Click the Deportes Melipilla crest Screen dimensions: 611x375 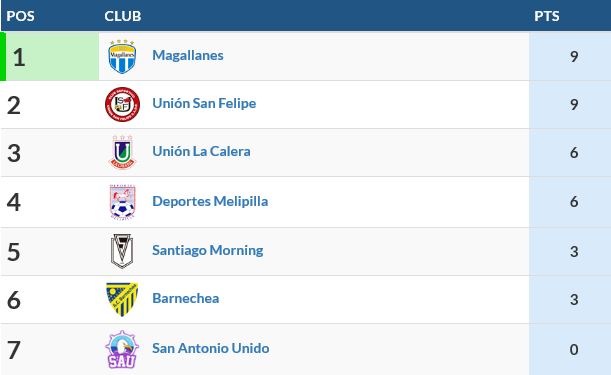[x=122, y=202]
